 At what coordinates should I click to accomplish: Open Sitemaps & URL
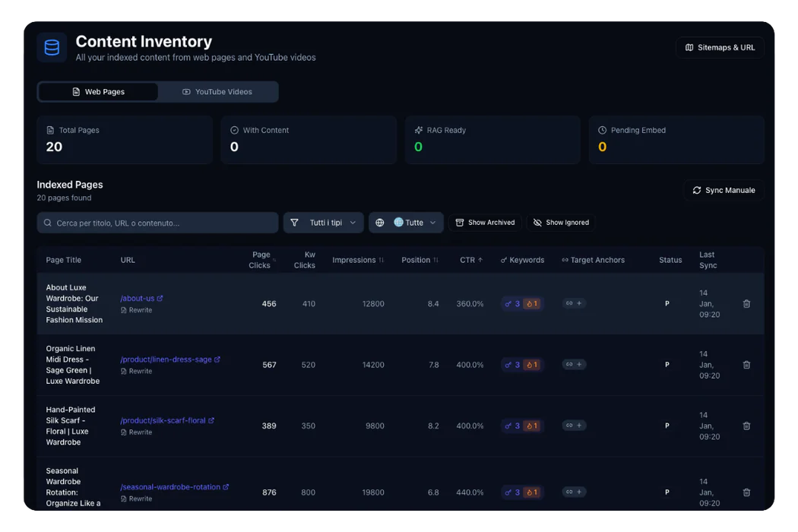720,48
